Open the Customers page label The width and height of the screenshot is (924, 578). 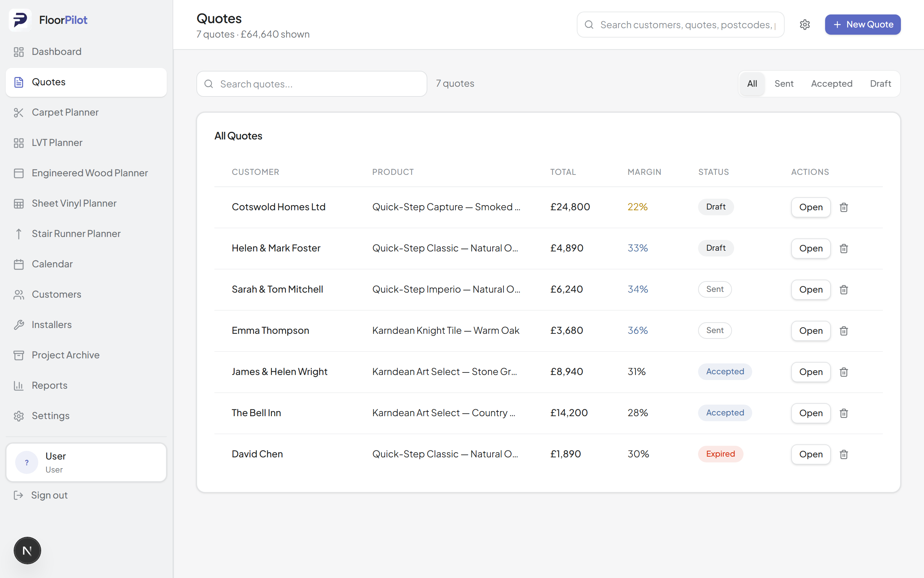click(57, 294)
